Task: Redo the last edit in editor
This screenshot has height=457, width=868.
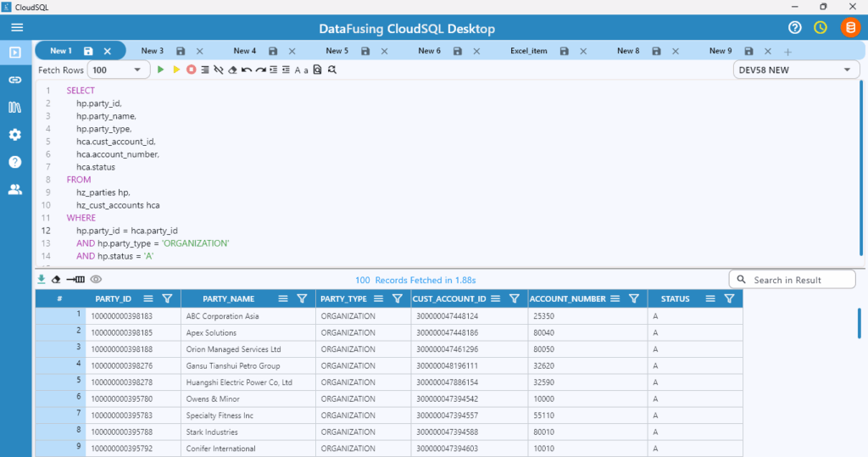Action: pos(260,70)
